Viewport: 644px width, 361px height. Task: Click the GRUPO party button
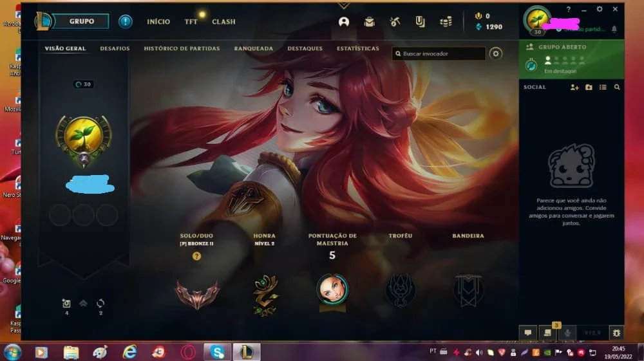(x=81, y=21)
